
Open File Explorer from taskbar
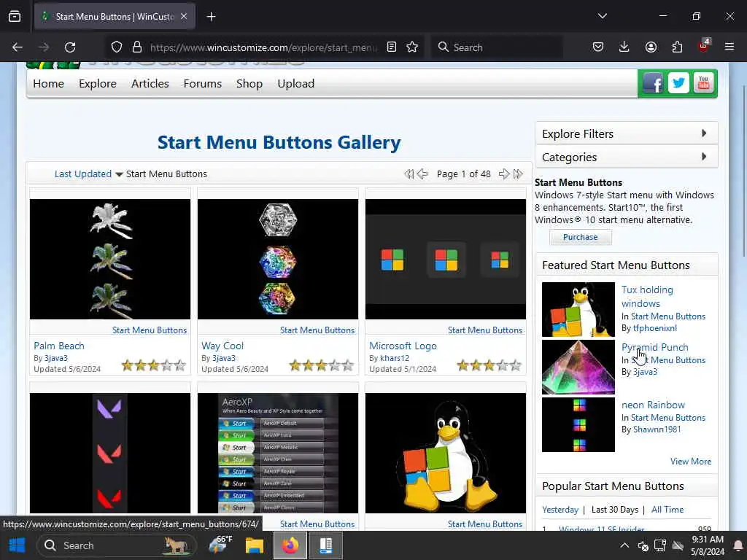(x=255, y=545)
